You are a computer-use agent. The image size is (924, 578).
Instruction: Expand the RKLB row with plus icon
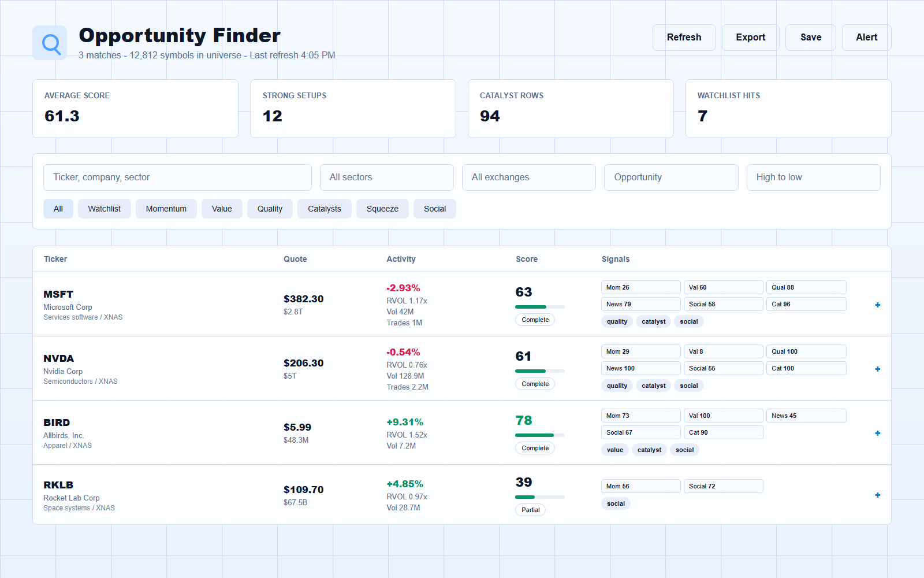[877, 495]
